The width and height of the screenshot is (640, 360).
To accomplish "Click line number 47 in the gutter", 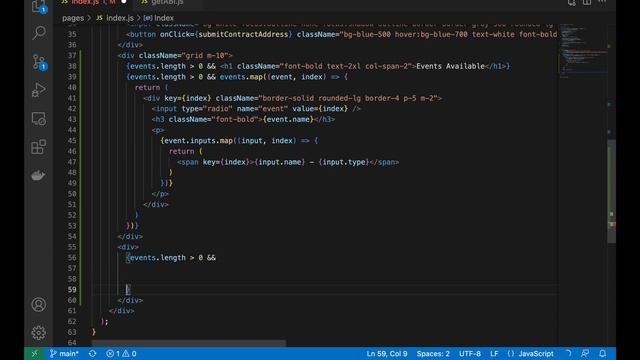I will 72,162.
